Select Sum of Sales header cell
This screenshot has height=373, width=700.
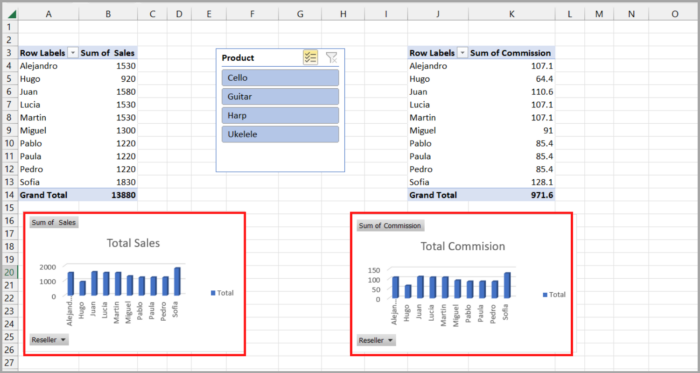tap(108, 53)
